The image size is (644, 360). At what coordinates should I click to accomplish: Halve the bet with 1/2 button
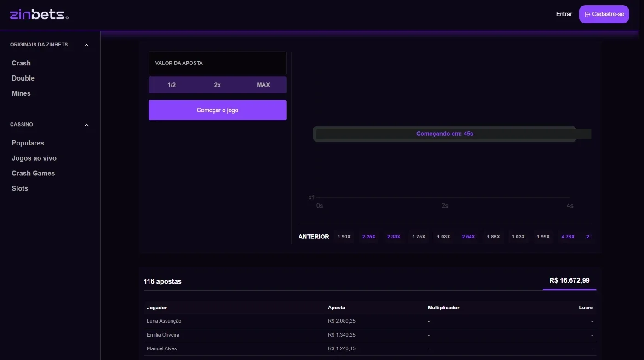tap(172, 85)
